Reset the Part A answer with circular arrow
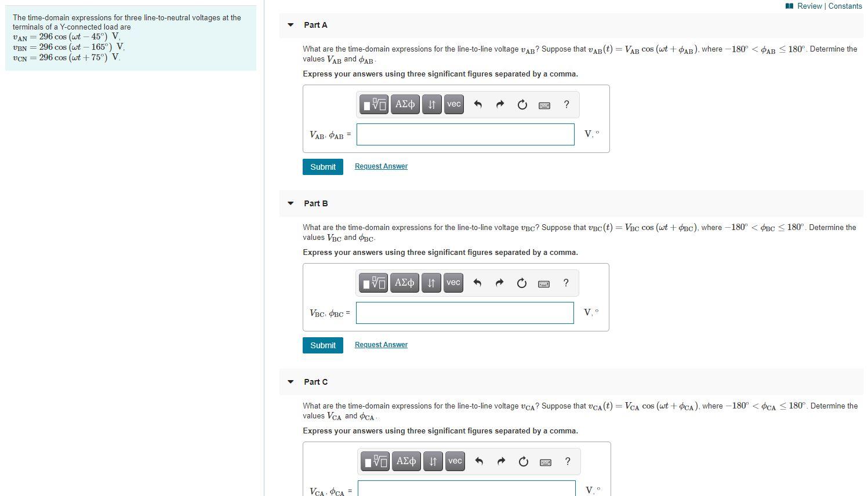 pos(522,104)
